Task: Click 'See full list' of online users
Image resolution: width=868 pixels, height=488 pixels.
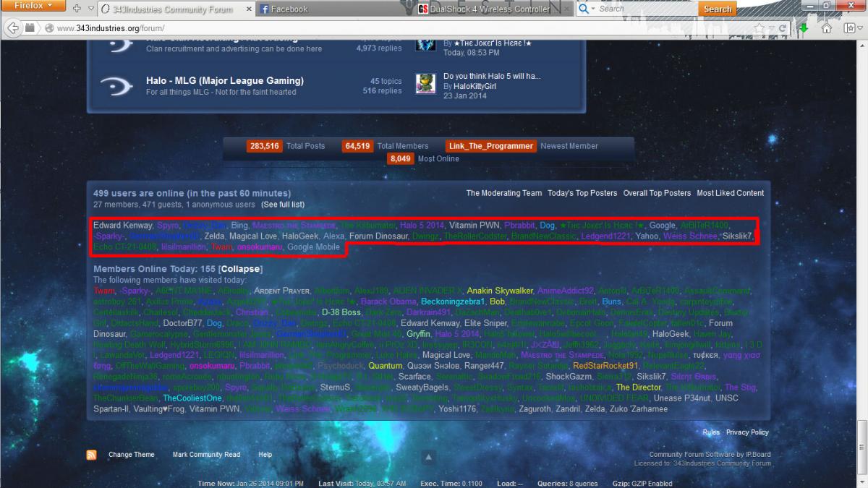Action: (x=282, y=205)
